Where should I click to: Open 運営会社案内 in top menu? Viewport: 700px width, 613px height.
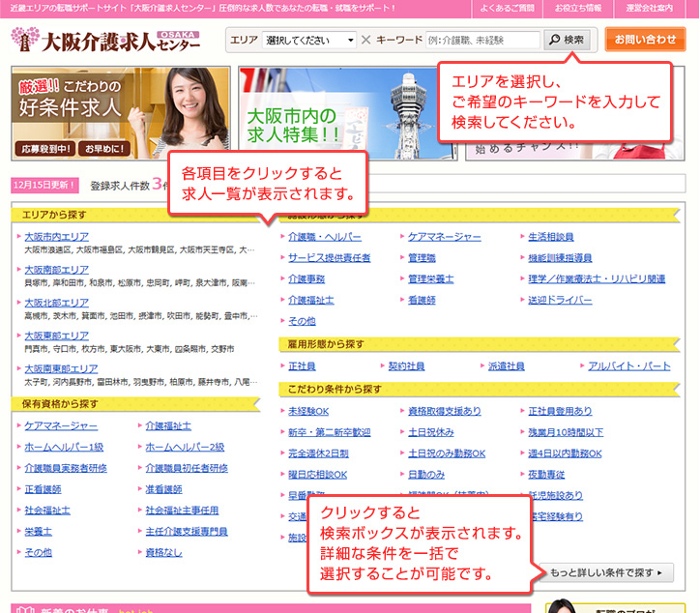649,8
